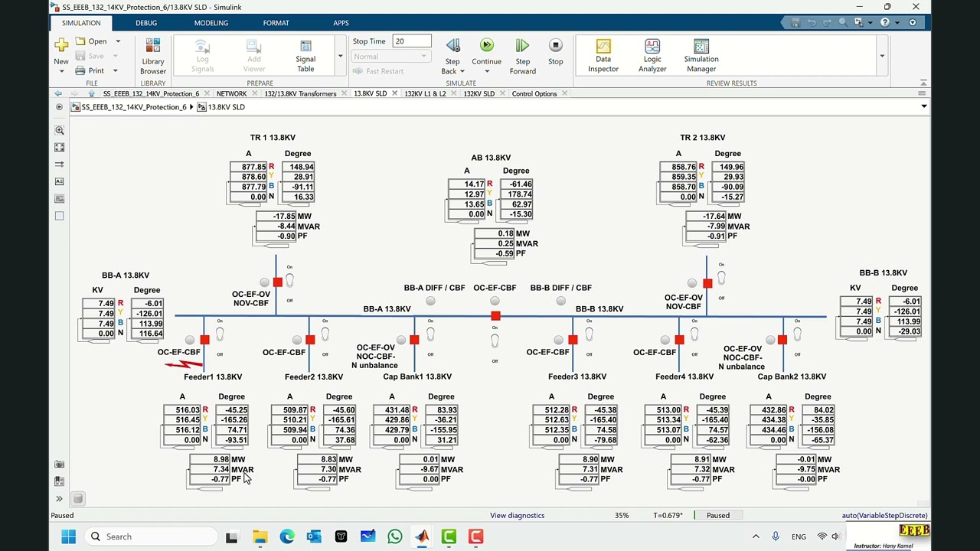Screen dimensions: 980x551
Task: Click the TR 1 red circuit breaker
Action: point(277,283)
